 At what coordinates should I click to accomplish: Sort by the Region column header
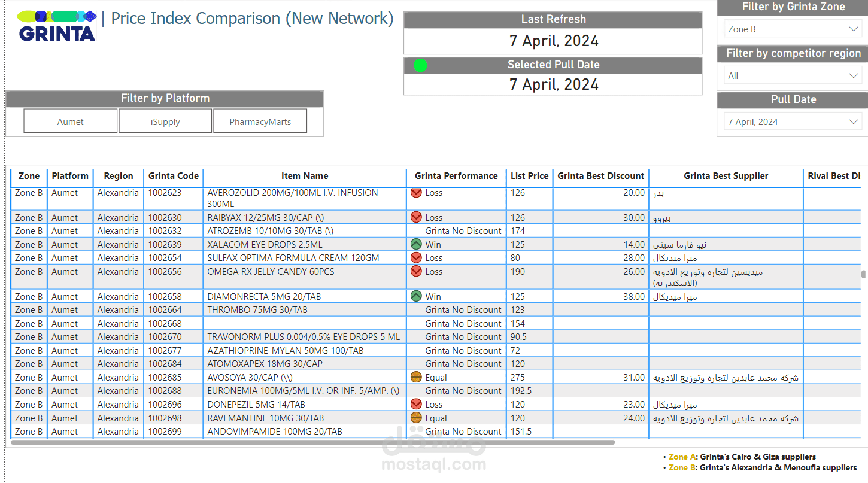coord(119,176)
